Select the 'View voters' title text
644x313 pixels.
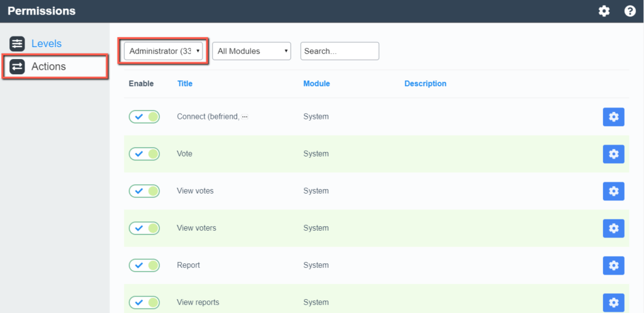[196, 228]
